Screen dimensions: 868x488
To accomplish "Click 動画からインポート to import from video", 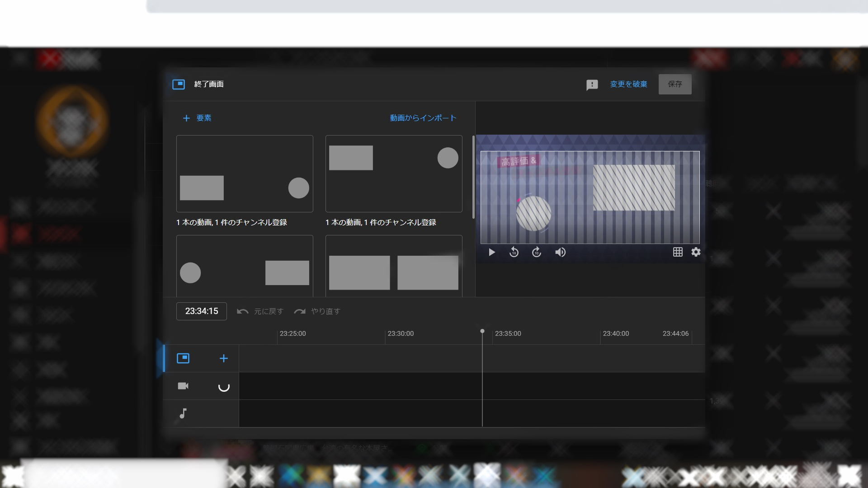I will 422,118.
